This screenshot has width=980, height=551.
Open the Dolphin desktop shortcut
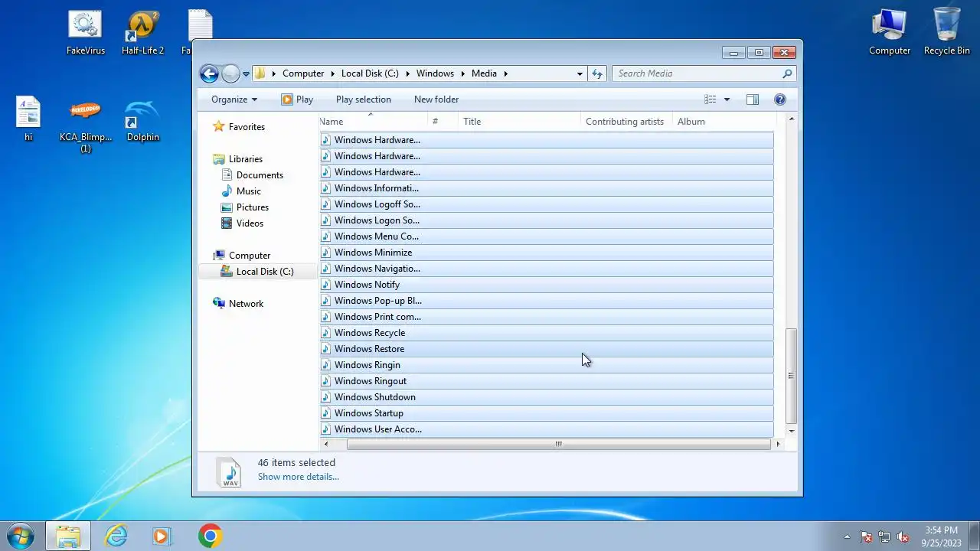[x=143, y=120]
